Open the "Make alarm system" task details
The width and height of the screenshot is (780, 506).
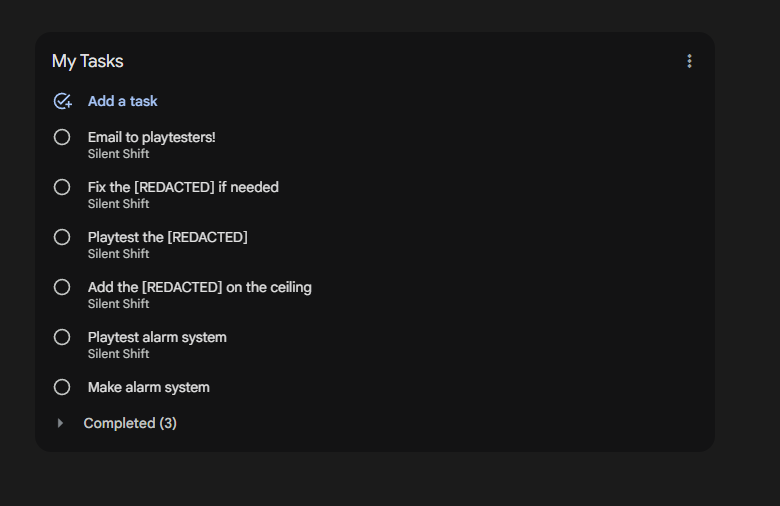148,387
